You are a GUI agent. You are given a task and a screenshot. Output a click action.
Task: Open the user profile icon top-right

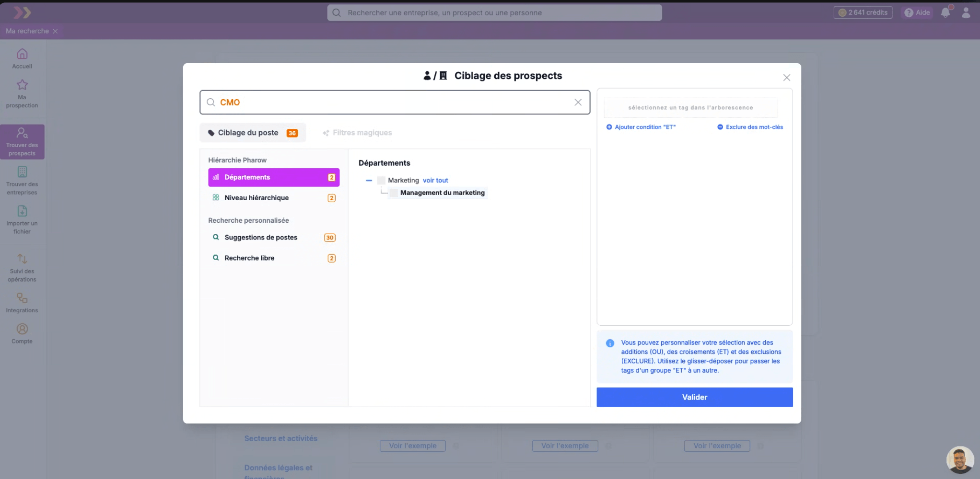pos(966,12)
